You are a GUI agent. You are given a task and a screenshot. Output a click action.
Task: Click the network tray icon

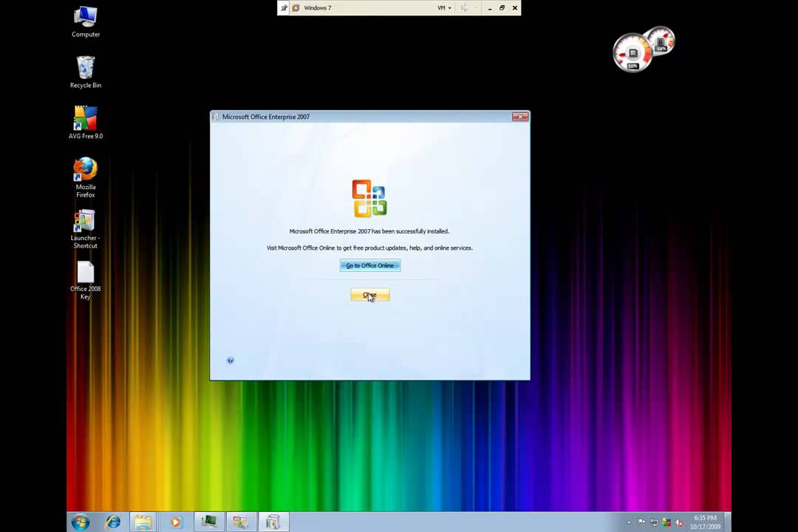(654, 522)
